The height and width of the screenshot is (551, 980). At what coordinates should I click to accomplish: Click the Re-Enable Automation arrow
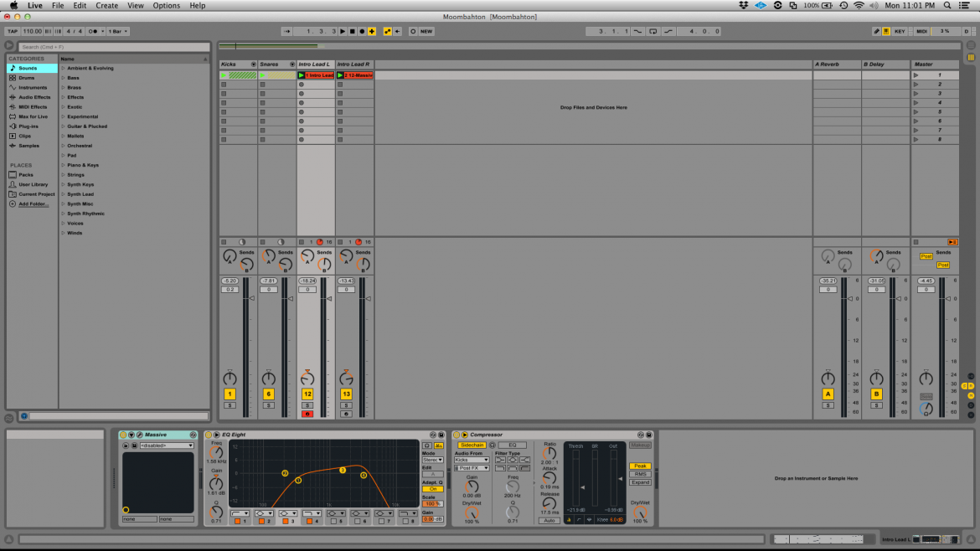coord(398,31)
